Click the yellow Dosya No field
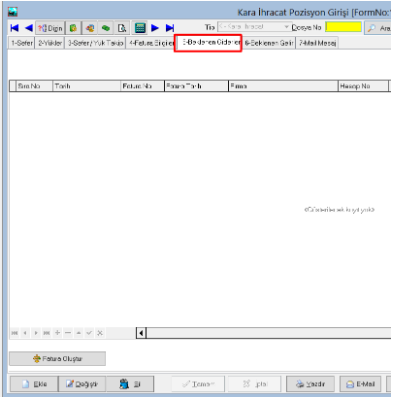 click(x=343, y=27)
